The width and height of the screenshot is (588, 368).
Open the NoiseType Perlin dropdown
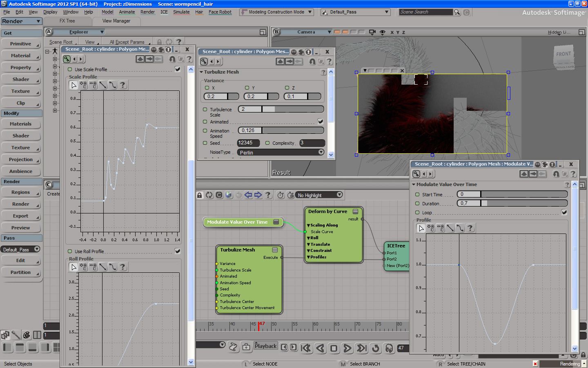tap(281, 153)
